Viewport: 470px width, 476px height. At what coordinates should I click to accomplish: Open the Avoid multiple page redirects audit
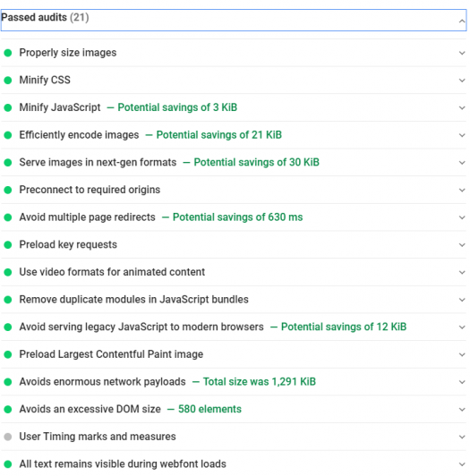pyautogui.click(x=234, y=217)
